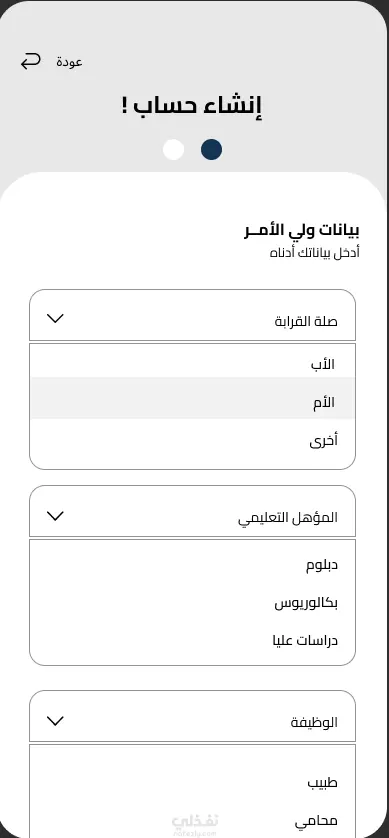The image size is (389, 838).
Task: Choose طبيب as the job
Action: click(192, 783)
